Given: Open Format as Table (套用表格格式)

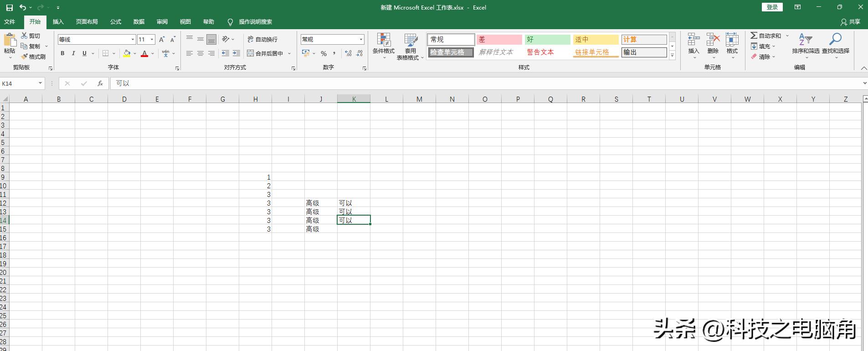Looking at the screenshot, I should click(411, 46).
